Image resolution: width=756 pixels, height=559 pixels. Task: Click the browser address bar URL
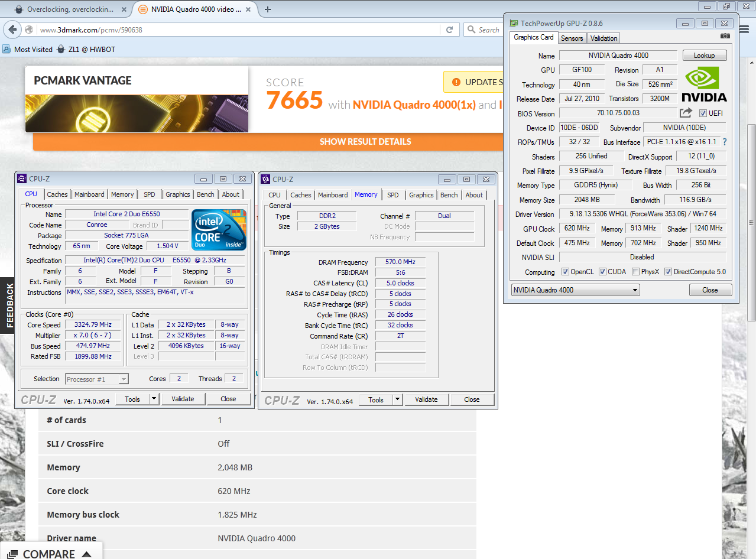pos(91,30)
